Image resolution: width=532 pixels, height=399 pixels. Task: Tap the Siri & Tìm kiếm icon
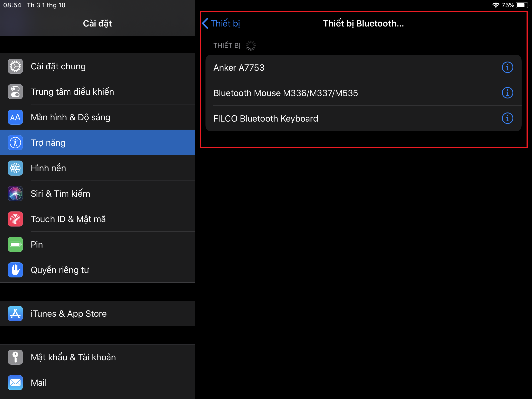point(15,194)
